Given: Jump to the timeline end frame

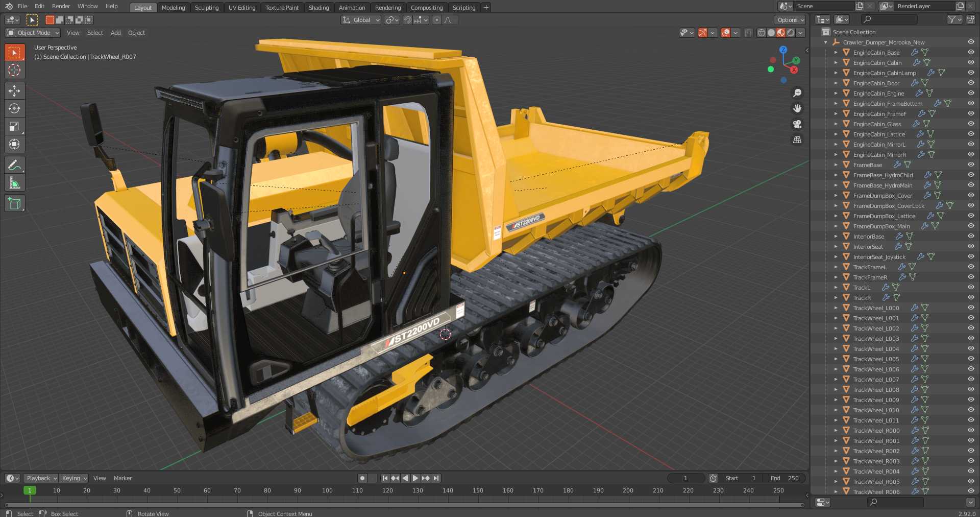Looking at the screenshot, I should pyautogui.click(x=436, y=478).
